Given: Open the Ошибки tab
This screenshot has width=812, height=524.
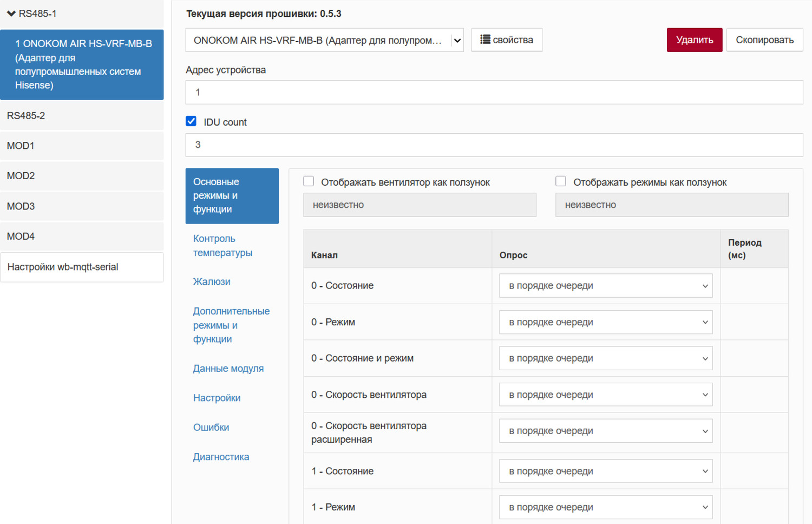Looking at the screenshot, I should click(x=211, y=427).
